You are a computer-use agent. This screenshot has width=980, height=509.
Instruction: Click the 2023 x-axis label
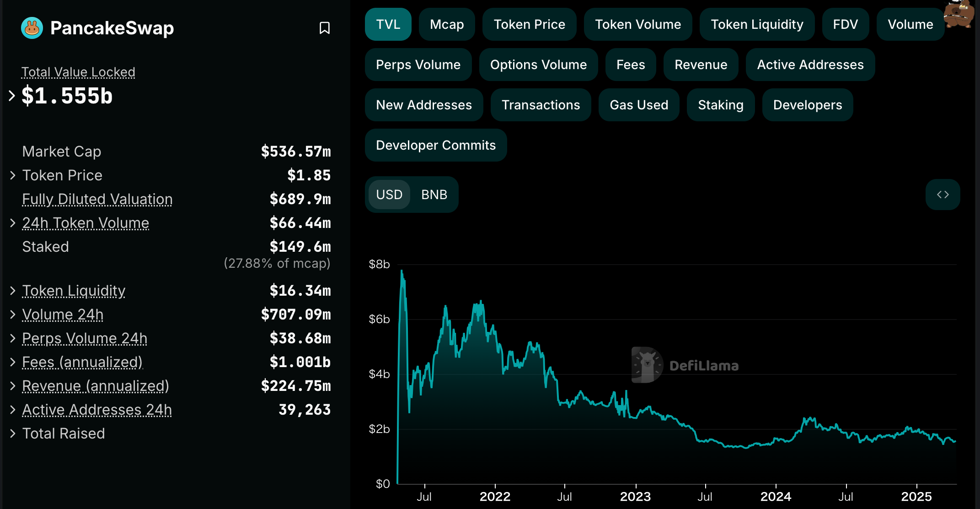[635, 497]
